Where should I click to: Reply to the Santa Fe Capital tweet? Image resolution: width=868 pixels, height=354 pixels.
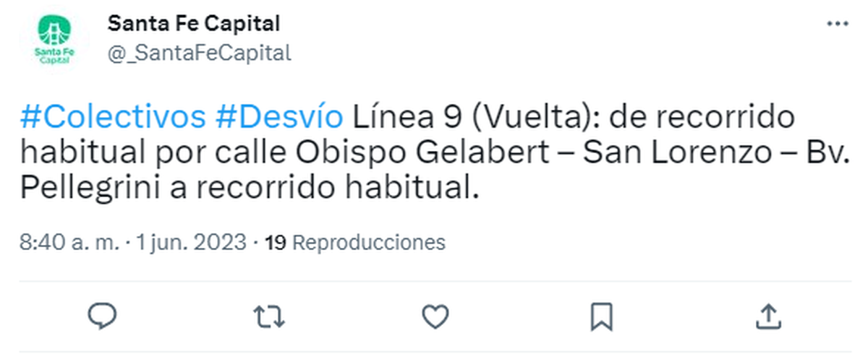click(102, 316)
